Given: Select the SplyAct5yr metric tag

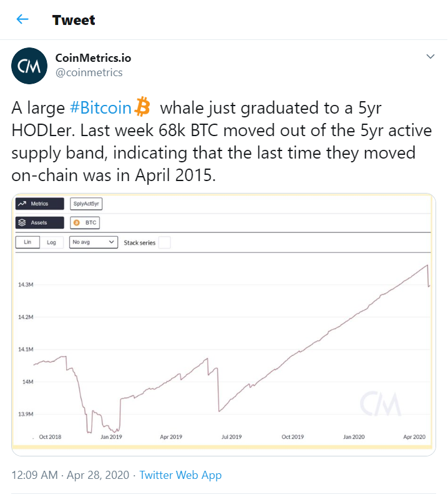Looking at the screenshot, I should (x=86, y=204).
